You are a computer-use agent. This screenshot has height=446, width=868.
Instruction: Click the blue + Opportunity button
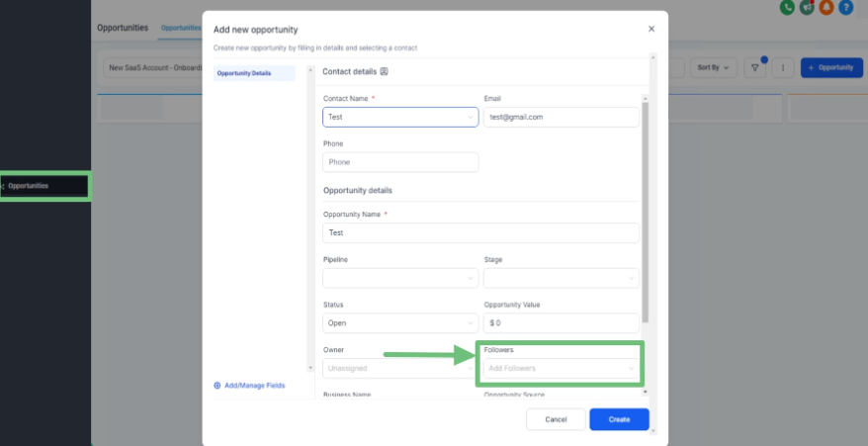point(831,67)
